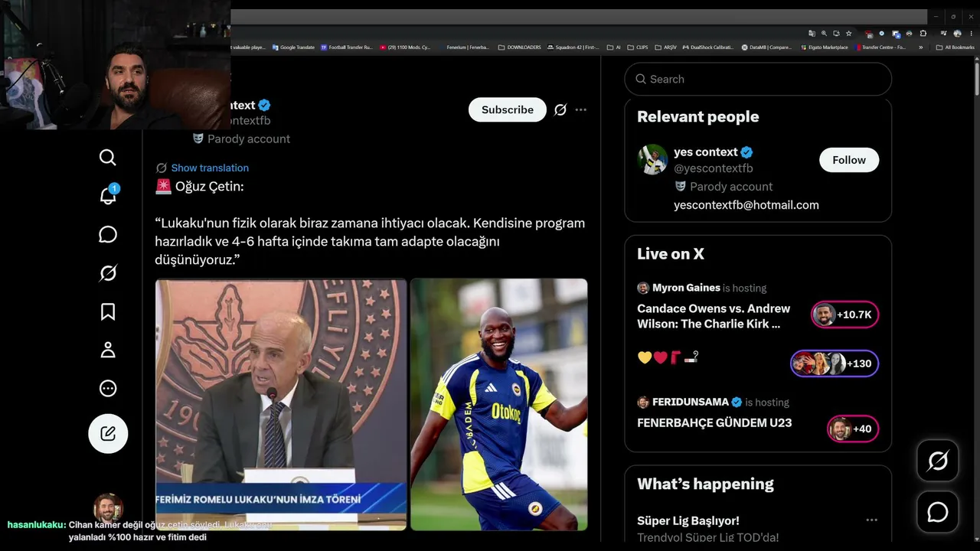This screenshot has height=551, width=980.
Task: Click the Chrome translate page icon
Action: tap(812, 34)
